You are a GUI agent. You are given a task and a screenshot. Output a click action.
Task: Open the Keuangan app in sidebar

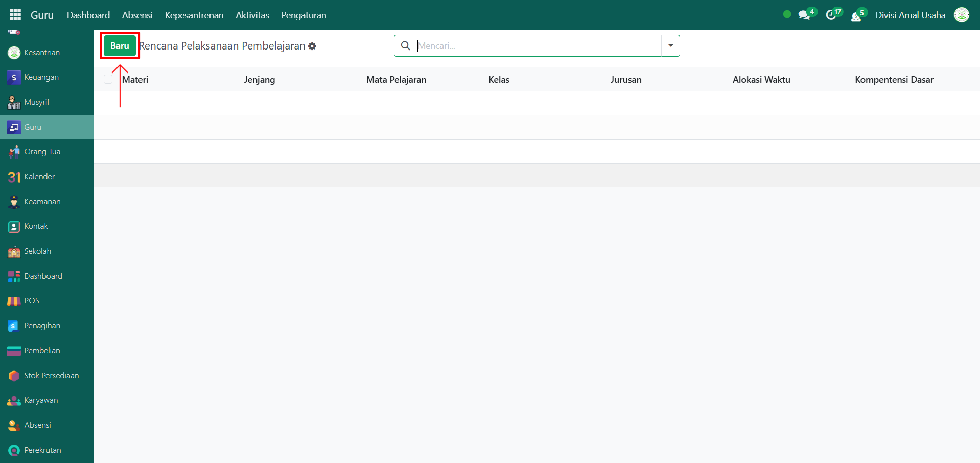point(41,77)
